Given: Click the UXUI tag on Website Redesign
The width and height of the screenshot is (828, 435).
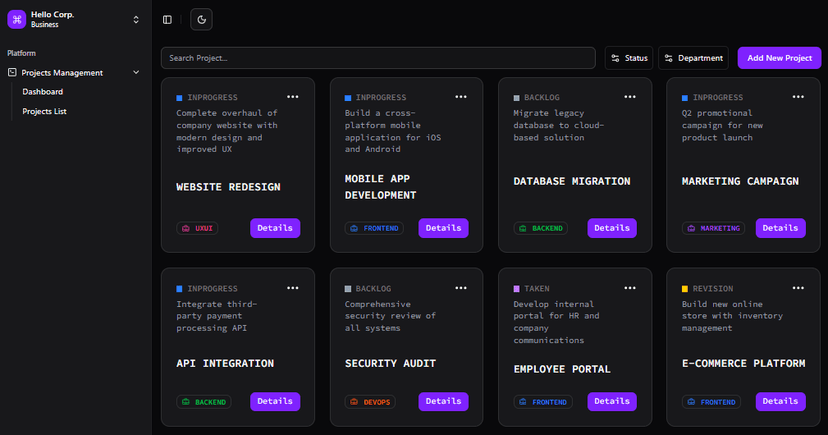Looking at the screenshot, I should pos(197,228).
